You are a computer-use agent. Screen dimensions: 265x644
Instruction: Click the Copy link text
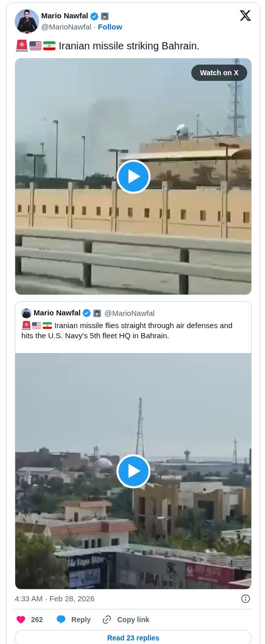[x=133, y=620]
